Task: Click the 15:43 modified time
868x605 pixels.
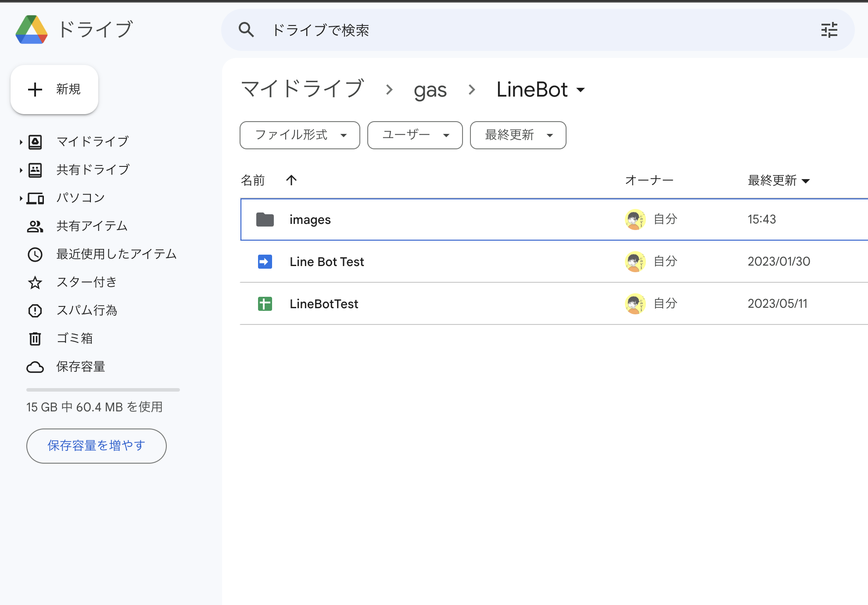Action: point(762,220)
